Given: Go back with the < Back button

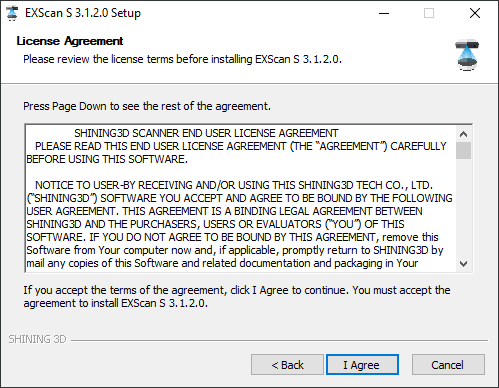Looking at the screenshot, I should click(287, 365).
